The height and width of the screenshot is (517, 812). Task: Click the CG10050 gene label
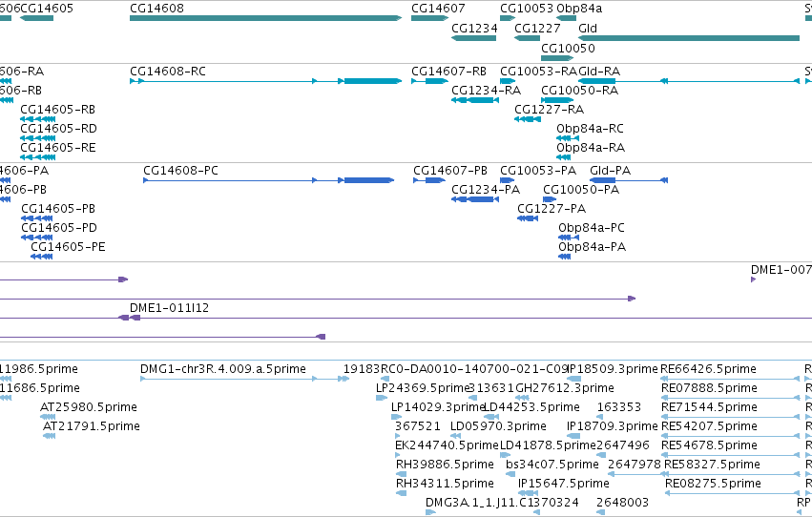tap(568, 48)
